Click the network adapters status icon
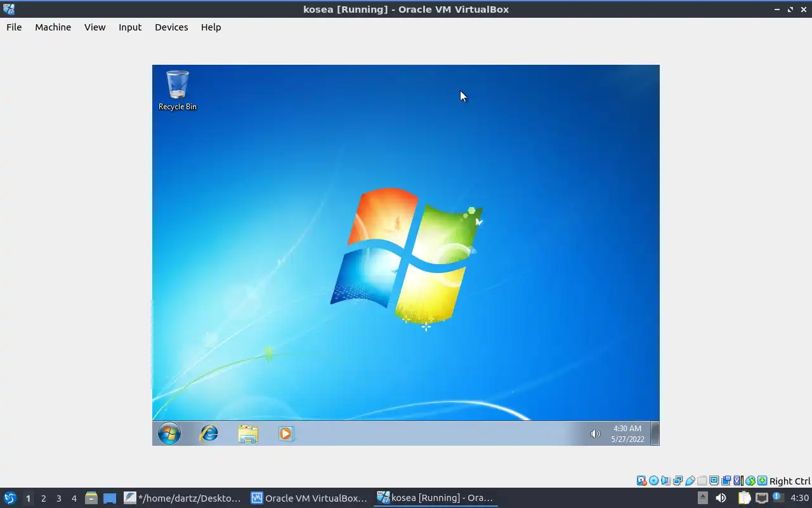The width and height of the screenshot is (812, 508). point(678,481)
